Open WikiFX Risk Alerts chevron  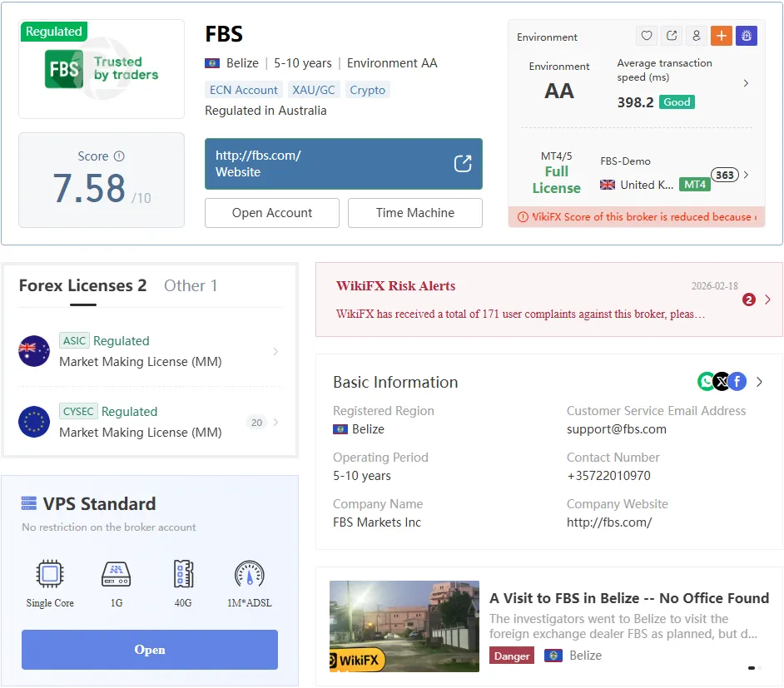point(767,299)
